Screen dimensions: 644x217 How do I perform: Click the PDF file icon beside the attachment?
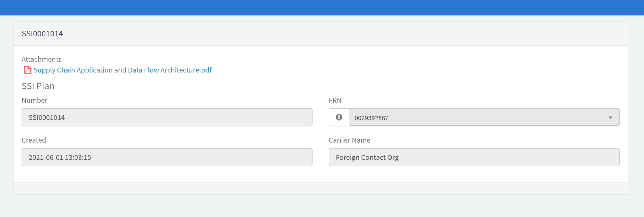[x=27, y=70]
